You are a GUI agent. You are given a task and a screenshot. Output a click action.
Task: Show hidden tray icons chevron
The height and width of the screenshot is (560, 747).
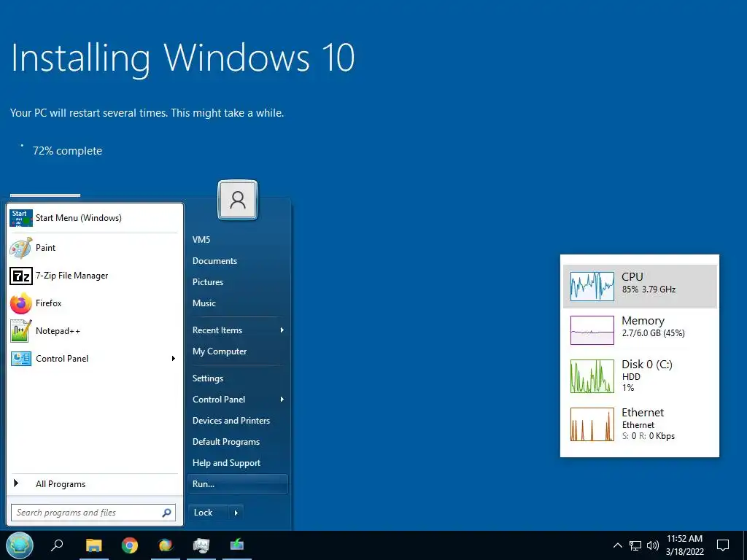tap(617, 545)
